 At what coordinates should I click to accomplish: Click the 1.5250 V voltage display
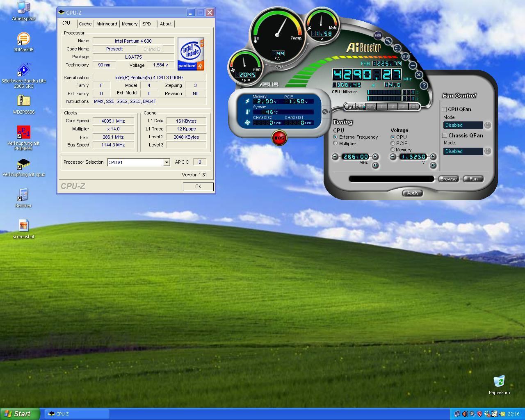click(x=413, y=157)
